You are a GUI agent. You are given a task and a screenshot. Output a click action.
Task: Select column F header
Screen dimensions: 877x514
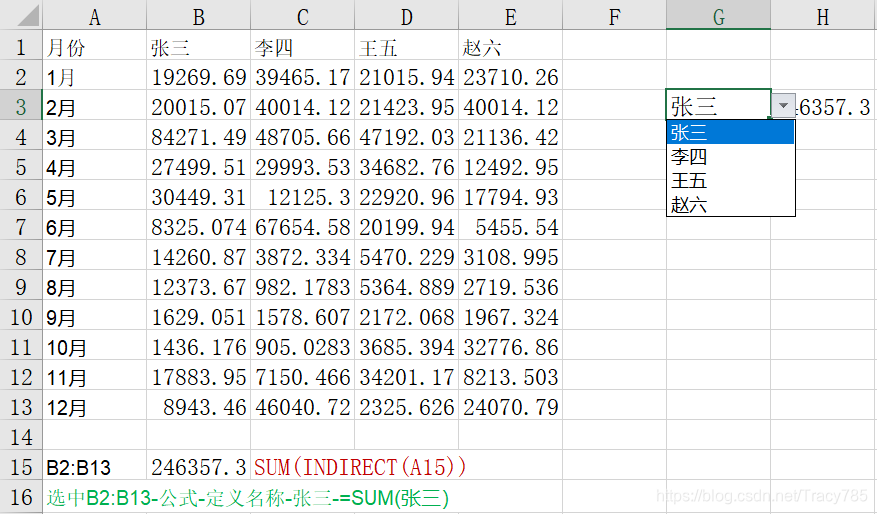coord(615,16)
